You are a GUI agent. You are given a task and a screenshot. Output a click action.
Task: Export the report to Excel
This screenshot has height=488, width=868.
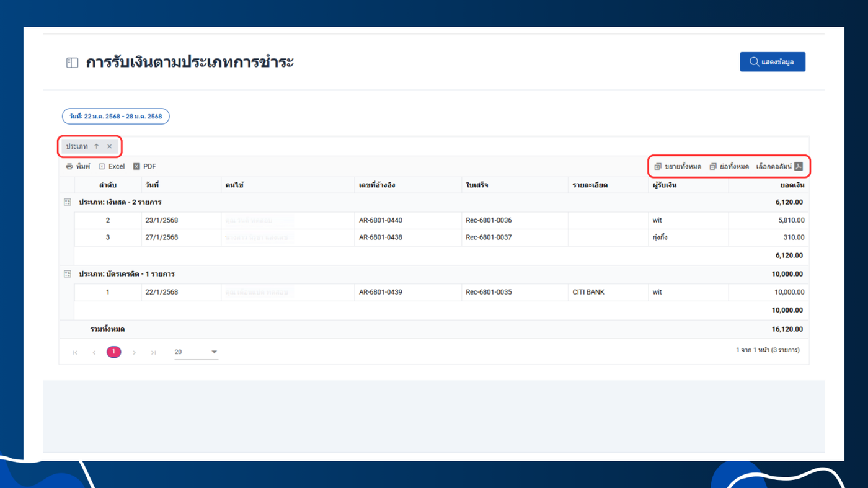(112, 166)
